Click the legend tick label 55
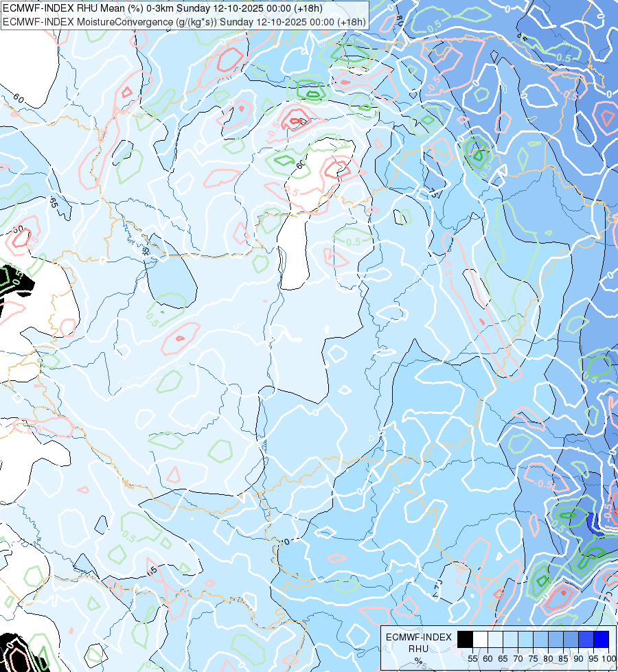Viewport: 618px width, 672px height. click(x=472, y=659)
